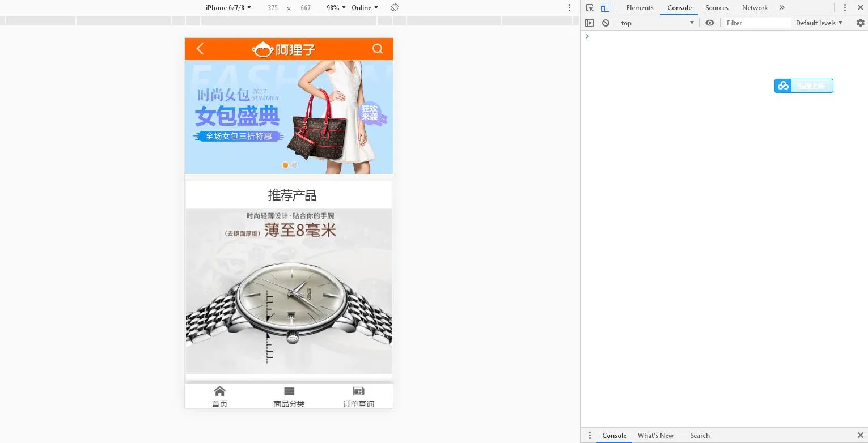Open the 商品分类 categories tab

289,397
